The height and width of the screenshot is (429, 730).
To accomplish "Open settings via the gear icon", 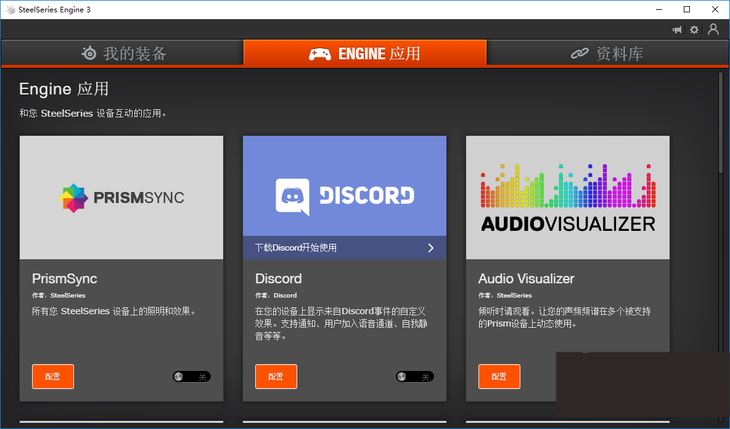I will (694, 30).
